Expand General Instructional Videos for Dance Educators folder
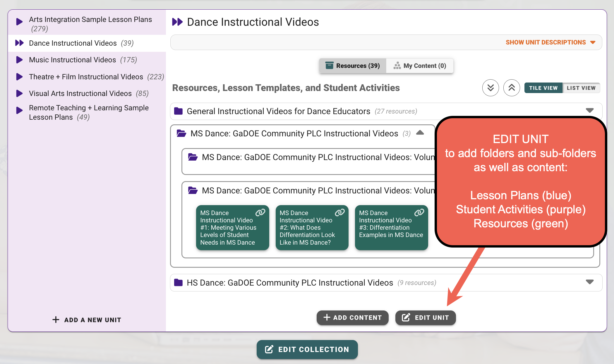 [x=589, y=111]
